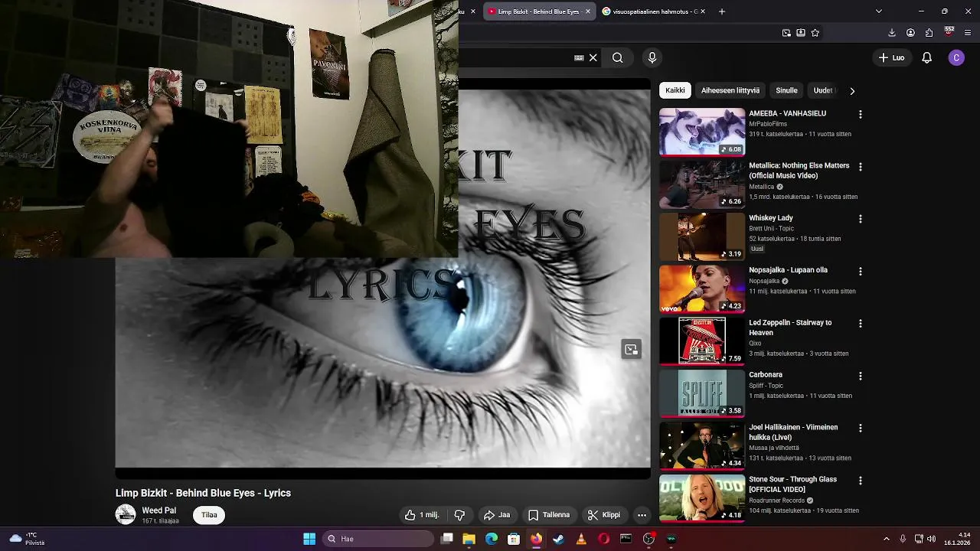Screen dimensions: 980x551
Task: Open options for Whiskey Lady video
Action: (x=860, y=219)
